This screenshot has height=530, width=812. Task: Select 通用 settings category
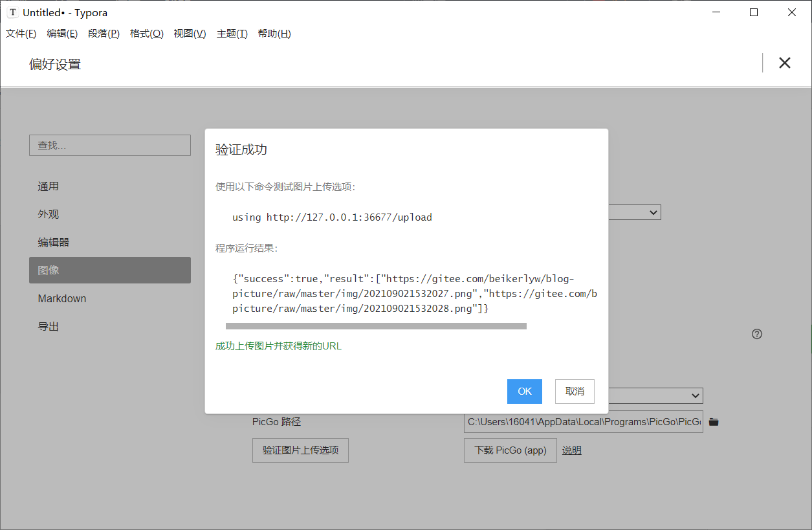[x=110, y=186]
